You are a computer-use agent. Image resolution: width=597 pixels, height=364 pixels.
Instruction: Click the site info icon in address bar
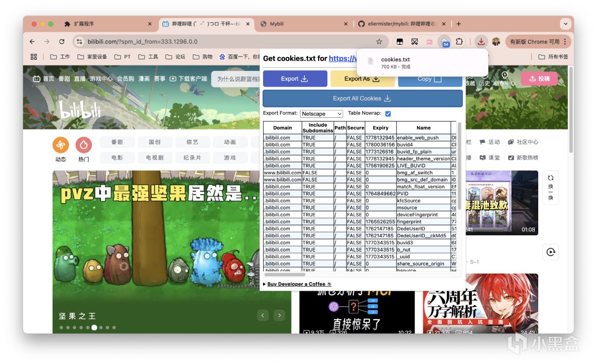click(79, 41)
